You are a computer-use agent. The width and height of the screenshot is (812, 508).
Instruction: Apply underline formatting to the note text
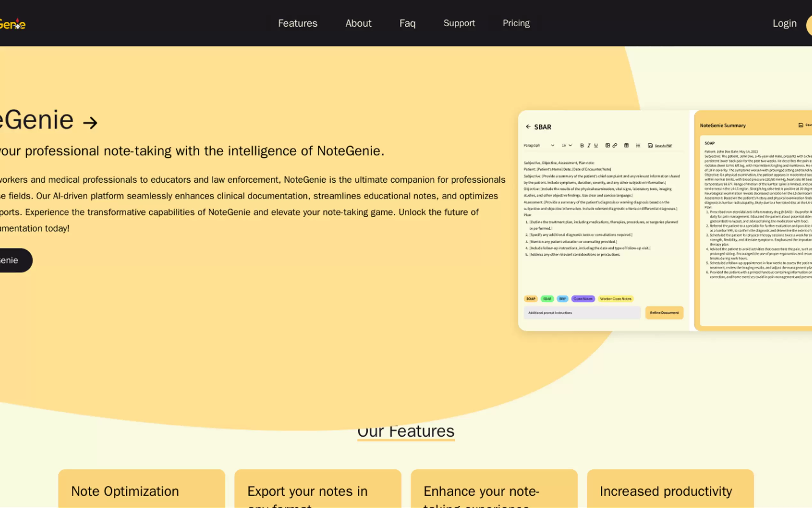(596, 146)
